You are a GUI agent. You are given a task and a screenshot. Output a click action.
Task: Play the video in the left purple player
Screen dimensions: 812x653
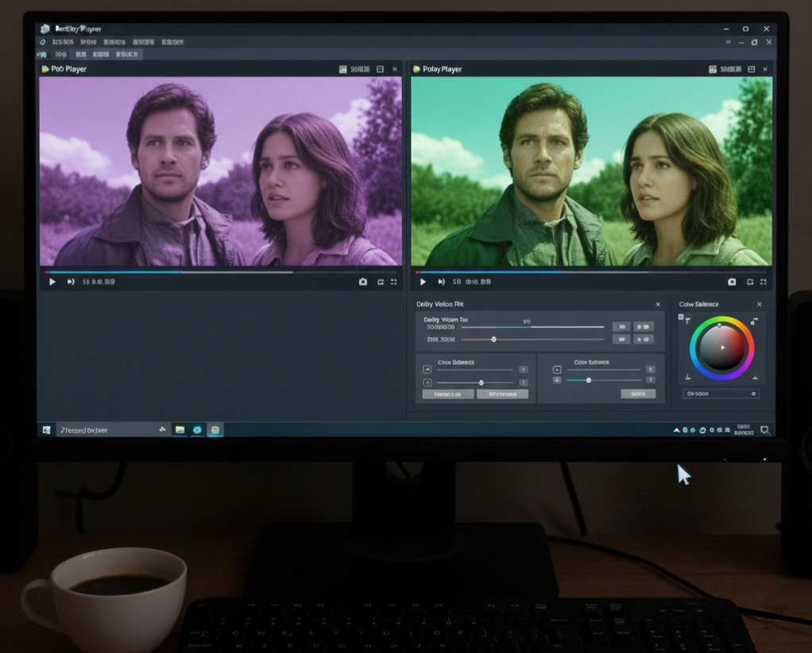coord(52,282)
